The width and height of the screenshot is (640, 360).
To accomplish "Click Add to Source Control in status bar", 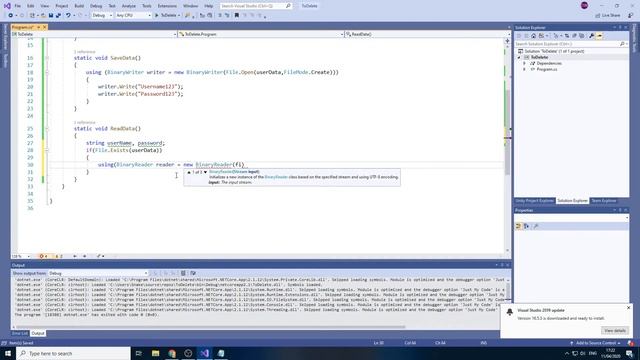I will coord(596,343).
